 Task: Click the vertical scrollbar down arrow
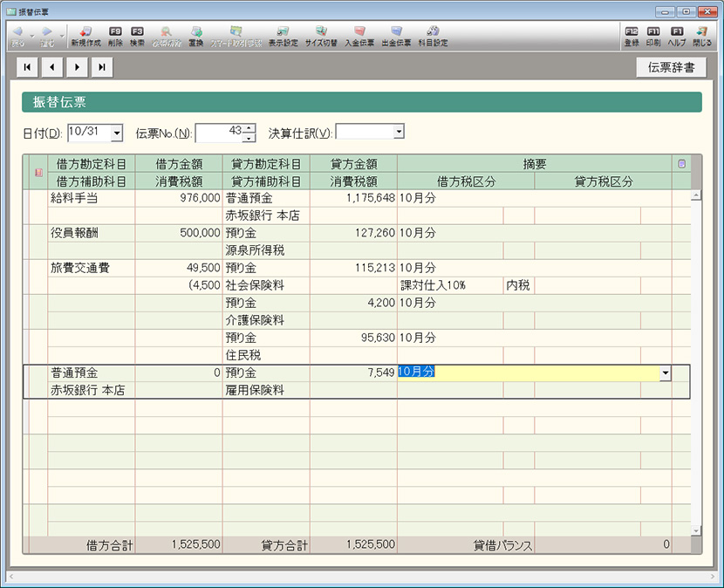pyautogui.click(x=695, y=530)
